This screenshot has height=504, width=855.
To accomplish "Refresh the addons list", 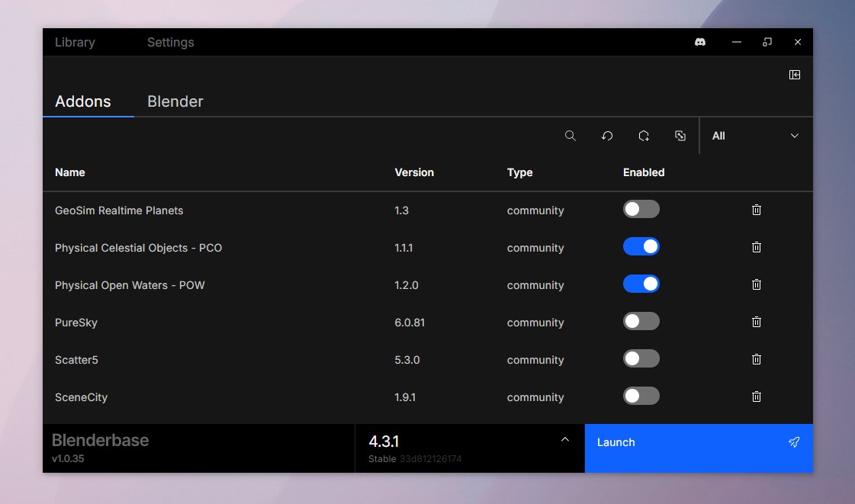I will [607, 136].
